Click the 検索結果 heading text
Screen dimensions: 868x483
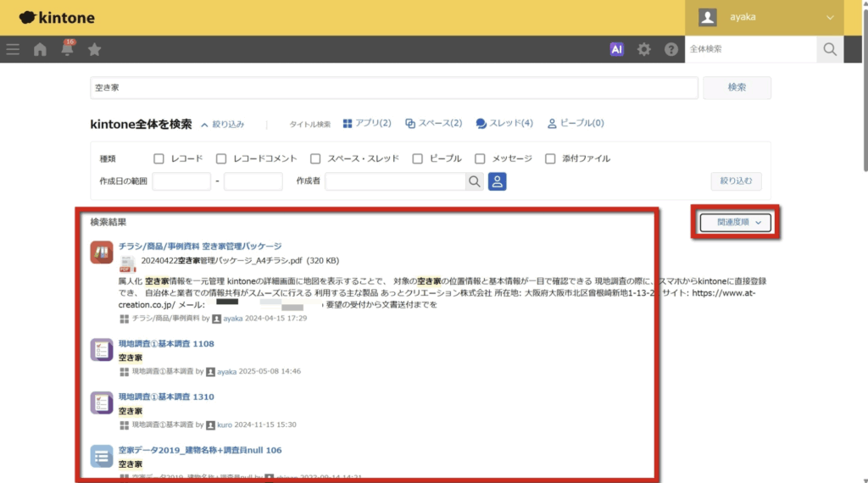point(108,222)
